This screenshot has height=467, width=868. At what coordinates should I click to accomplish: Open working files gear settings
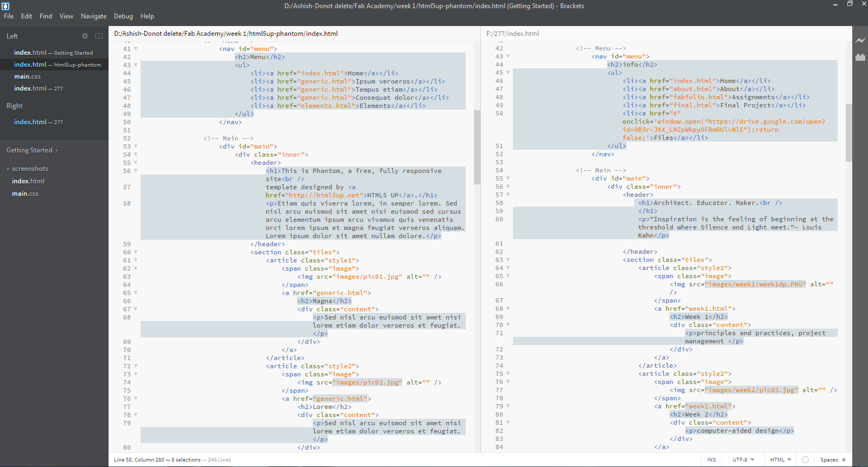tap(85, 36)
